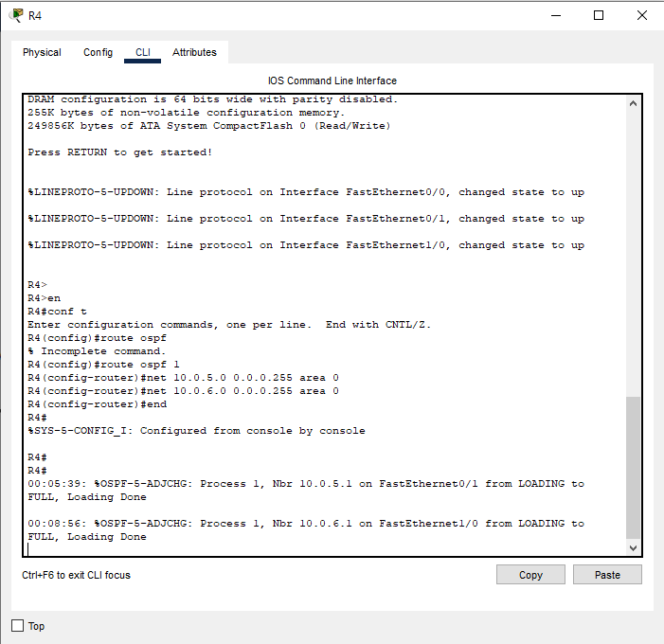
Task: Click the 'R4(config-router)#end' line
Action: coord(97,404)
